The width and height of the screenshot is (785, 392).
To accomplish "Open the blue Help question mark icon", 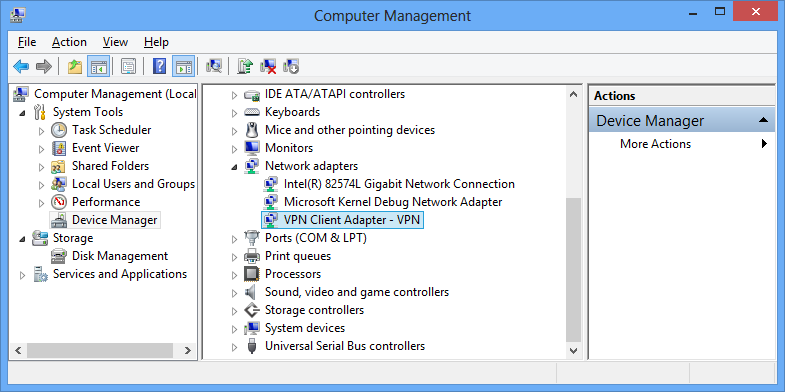I will click(159, 66).
